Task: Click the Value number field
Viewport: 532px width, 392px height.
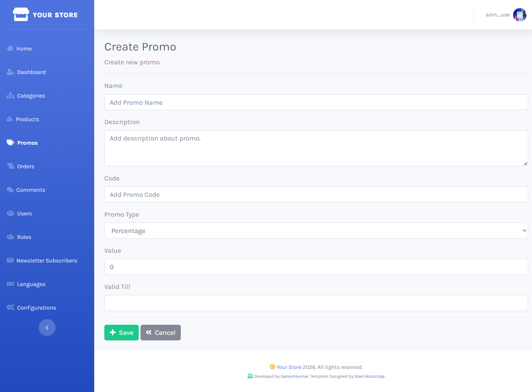Action: tap(316, 267)
